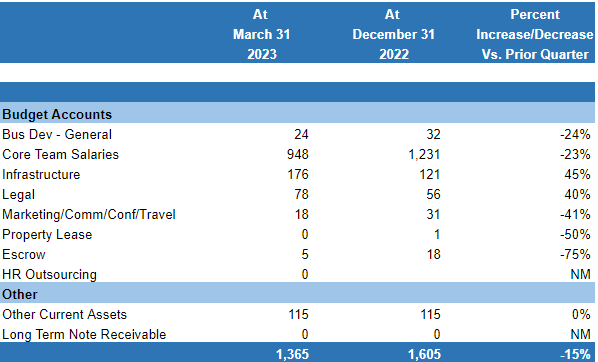Click the Property Lease -50% cell
Screen dimensions: 598x362
575,234
